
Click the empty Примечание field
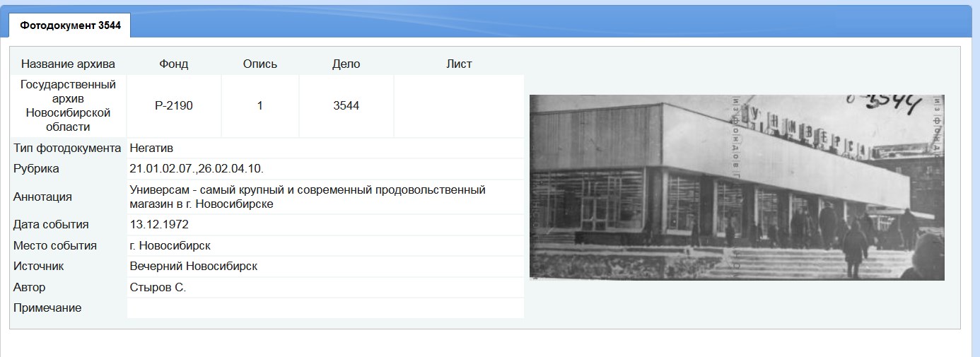coord(325,308)
